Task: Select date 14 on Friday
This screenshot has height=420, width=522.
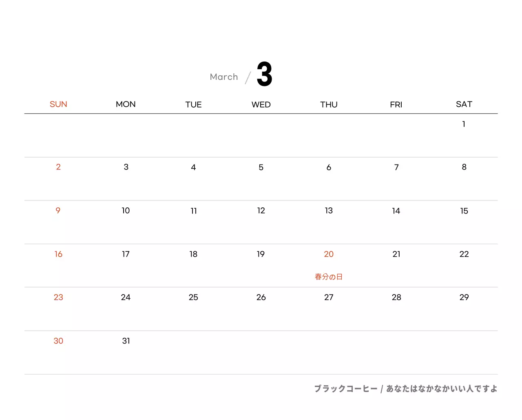Action: click(396, 211)
